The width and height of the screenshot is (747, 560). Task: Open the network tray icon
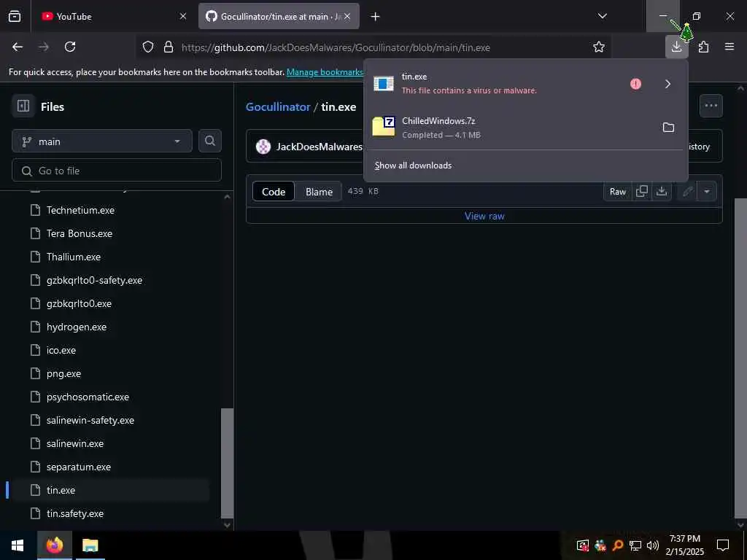635,545
